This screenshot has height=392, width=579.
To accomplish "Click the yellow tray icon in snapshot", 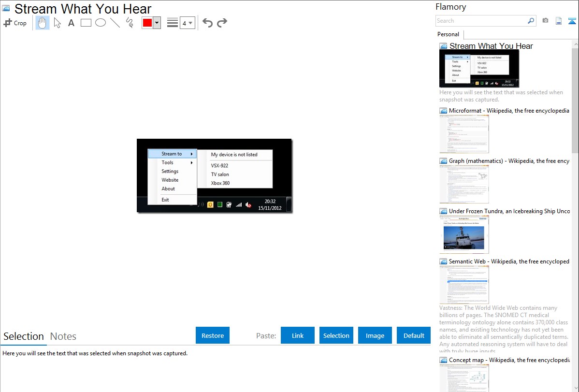I will pyautogui.click(x=210, y=204).
